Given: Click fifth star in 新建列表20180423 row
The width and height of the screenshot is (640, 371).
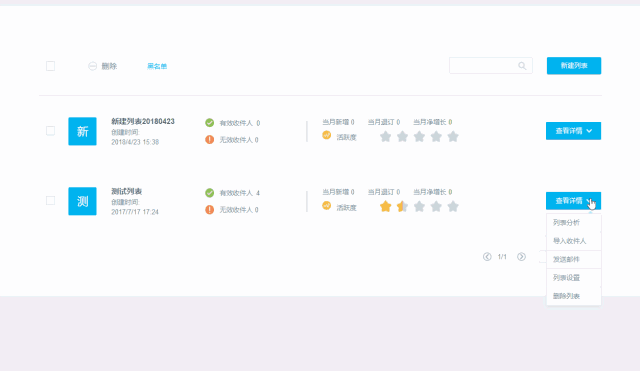Looking at the screenshot, I should pos(453,136).
